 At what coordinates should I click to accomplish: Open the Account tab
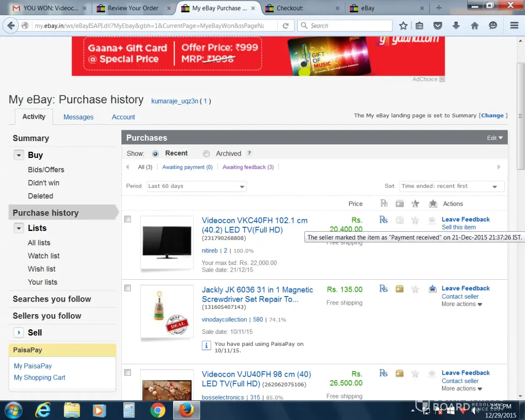(123, 117)
